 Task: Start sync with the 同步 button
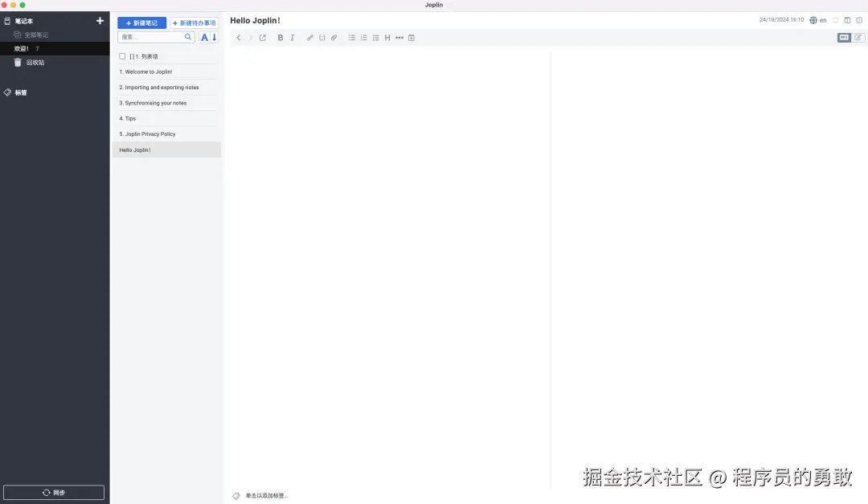54,492
